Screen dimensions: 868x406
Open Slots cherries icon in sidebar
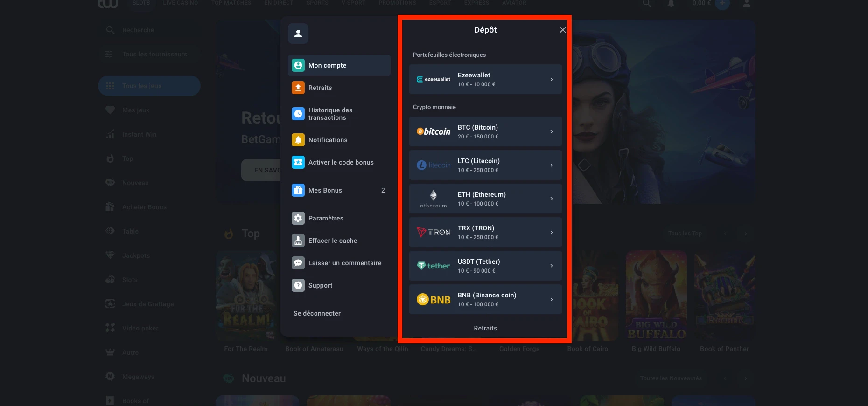pyautogui.click(x=110, y=280)
